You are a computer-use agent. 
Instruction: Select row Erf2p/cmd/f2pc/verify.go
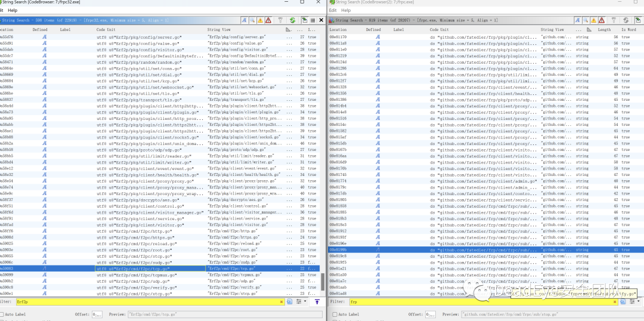[160, 288]
